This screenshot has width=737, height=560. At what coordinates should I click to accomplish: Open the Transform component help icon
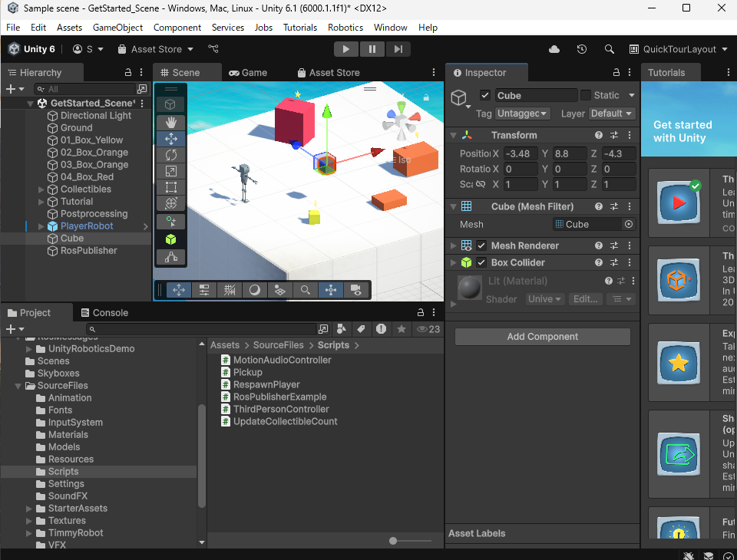point(598,135)
